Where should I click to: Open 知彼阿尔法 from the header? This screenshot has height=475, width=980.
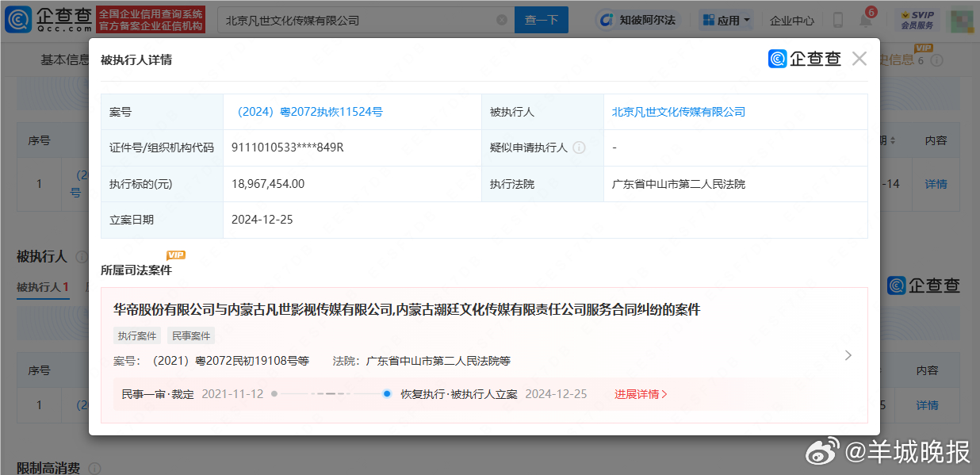pyautogui.click(x=637, y=20)
